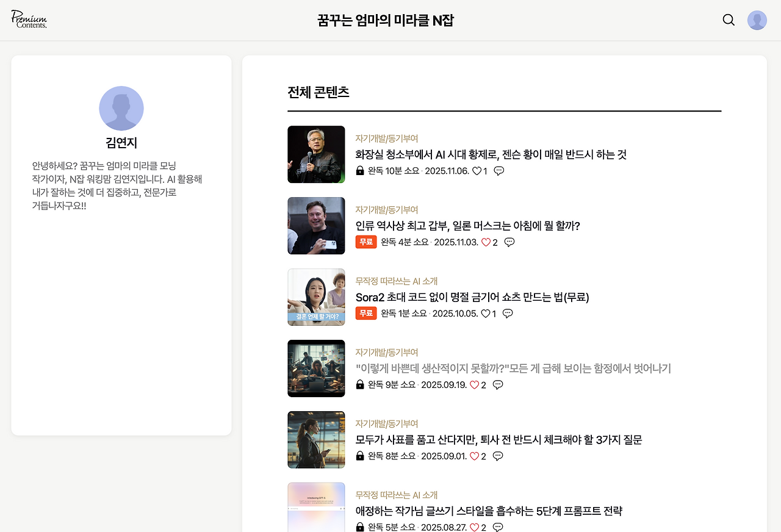Open article 화장실 청소부에서 AI 시대 황제로
The image size is (781, 532).
click(x=491, y=155)
